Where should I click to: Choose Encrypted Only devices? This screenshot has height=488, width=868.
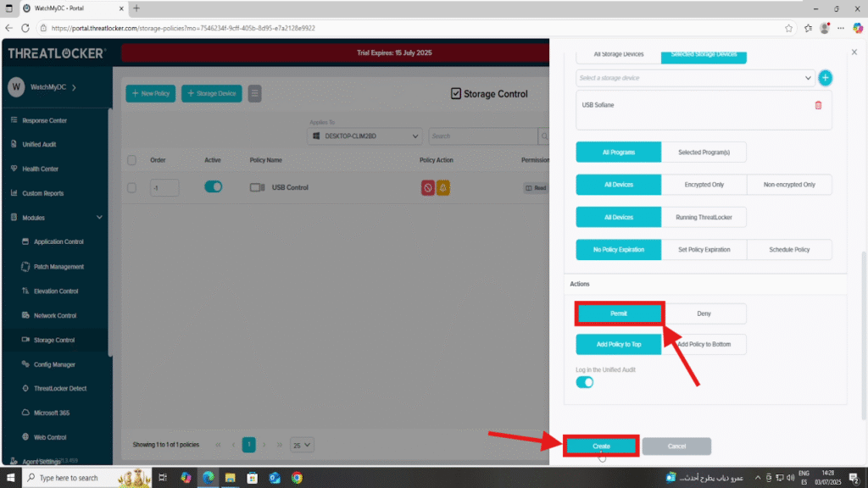[x=704, y=185]
